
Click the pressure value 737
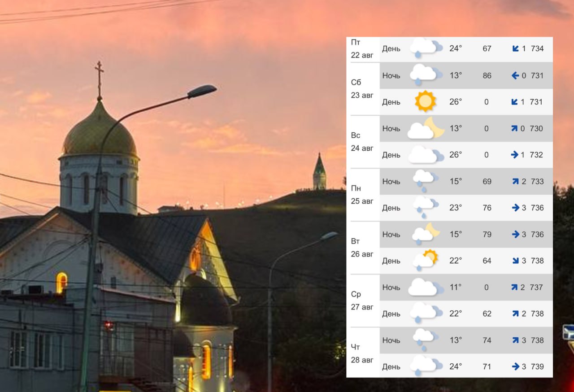point(537,287)
